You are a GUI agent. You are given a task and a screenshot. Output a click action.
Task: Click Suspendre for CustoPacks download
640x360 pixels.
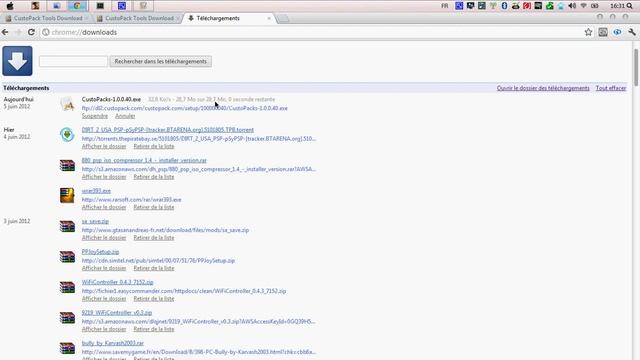click(95, 116)
